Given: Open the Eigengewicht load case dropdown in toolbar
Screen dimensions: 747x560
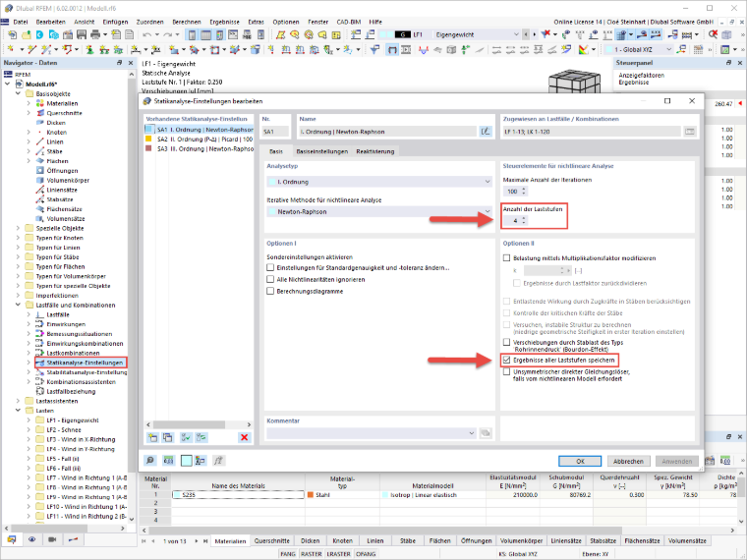Looking at the screenshot, I should click(x=516, y=34).
